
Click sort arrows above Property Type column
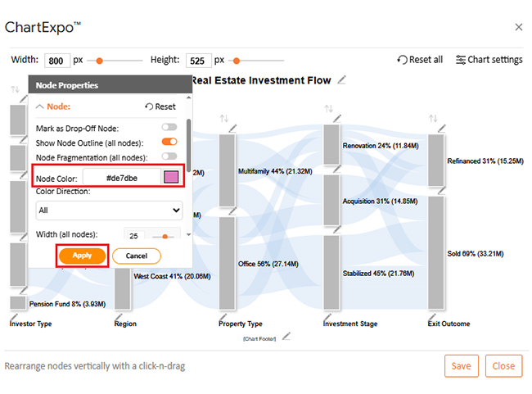coord(224,119)
